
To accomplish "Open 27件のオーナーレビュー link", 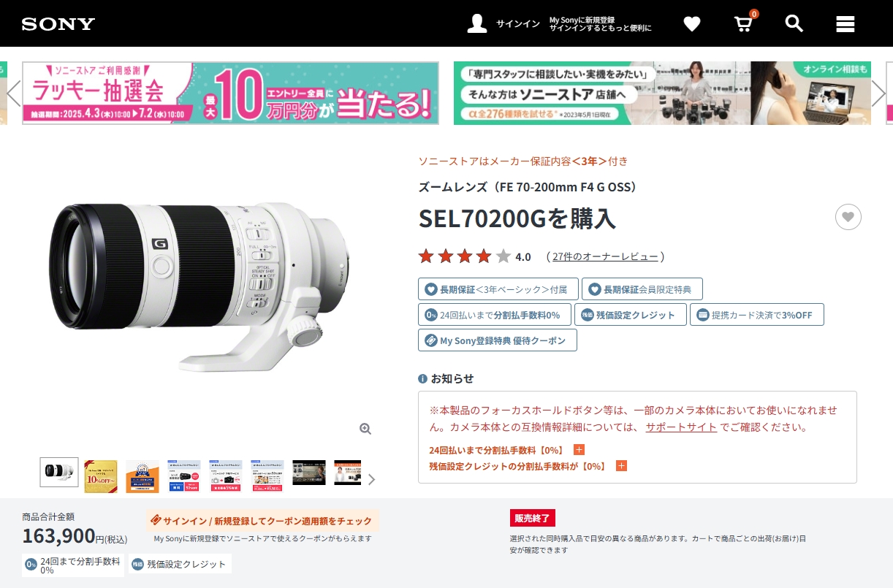I will pyautogui.click(x=605, y=256).
